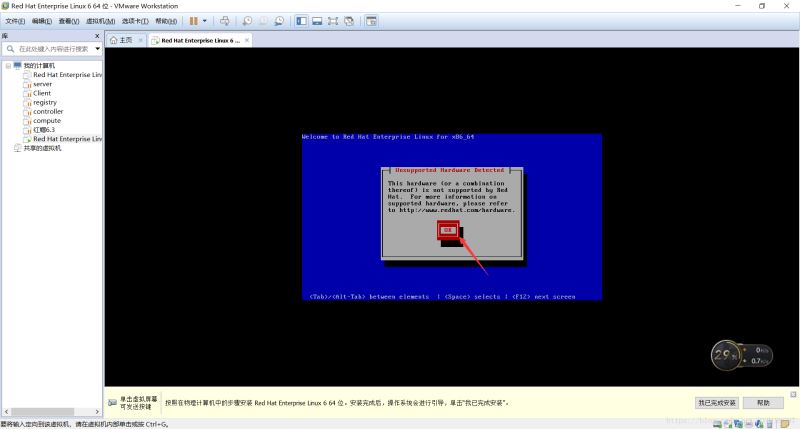Image resolution: width=800 pixels, height=429 pixels.
Task: Click the CD/DVD drive status bar icon
Action: [728, 424]
